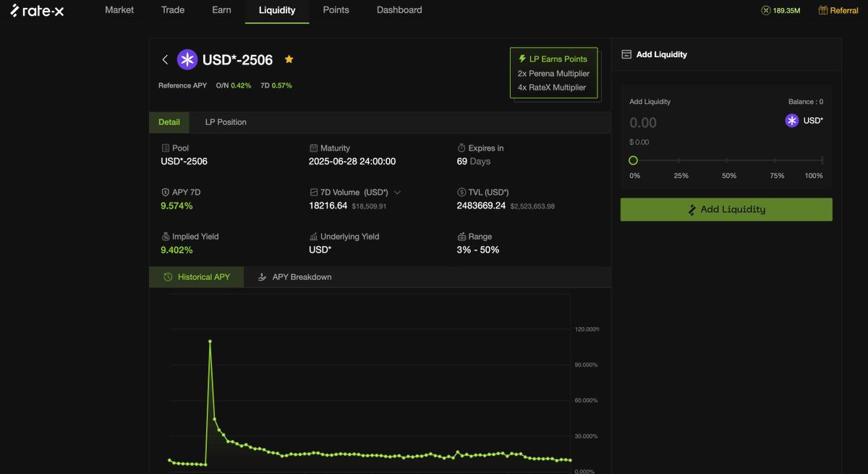Switch to the APY Breakdown tab

[294, 277]
